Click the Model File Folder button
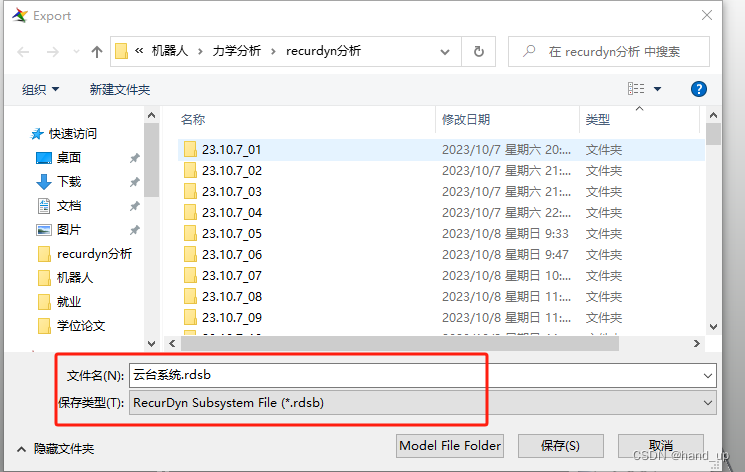This screenshot has width=745, height=472. 450,446
